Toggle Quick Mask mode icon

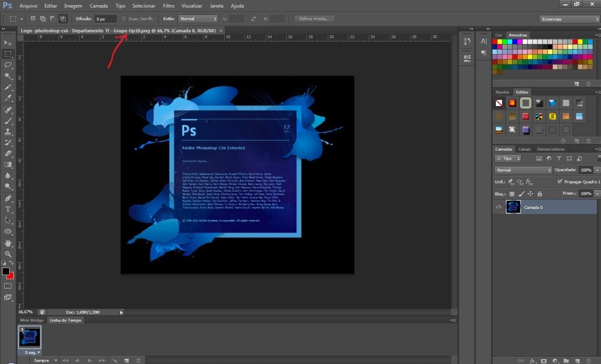(8, 286)
